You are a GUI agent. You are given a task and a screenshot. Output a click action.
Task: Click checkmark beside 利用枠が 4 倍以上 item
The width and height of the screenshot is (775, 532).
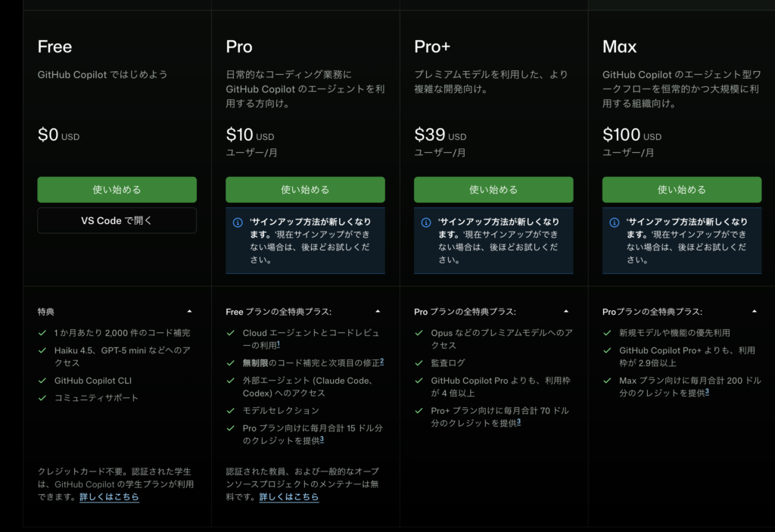coord(419,381)
